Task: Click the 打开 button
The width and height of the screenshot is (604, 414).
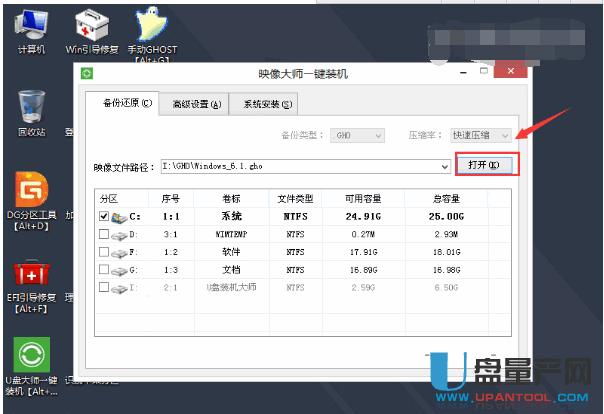Action: click(487, 164)
